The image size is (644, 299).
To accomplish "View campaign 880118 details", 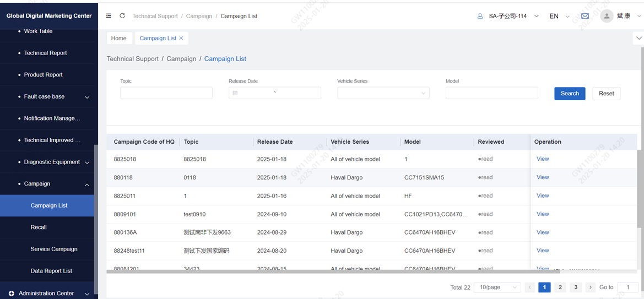I will click(543, 177).
